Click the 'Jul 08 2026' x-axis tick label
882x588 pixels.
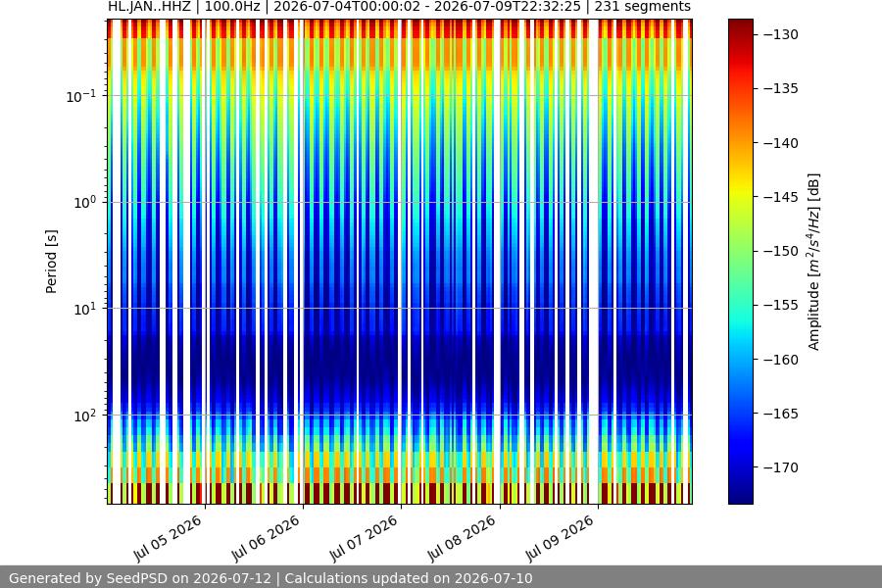pos(462,537)
